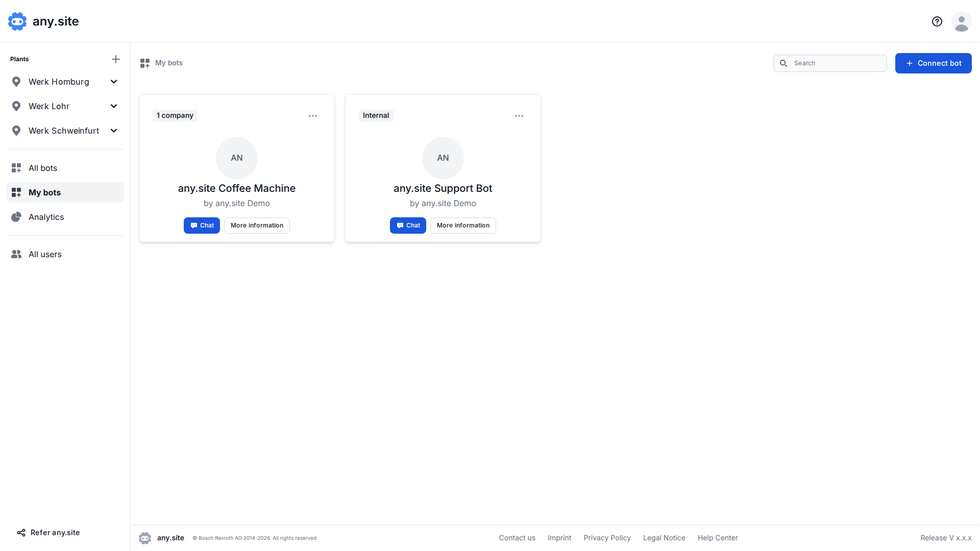Click the Werk Homburg location pin icon
The image size is (980, 551).
[x=16, y=82]
